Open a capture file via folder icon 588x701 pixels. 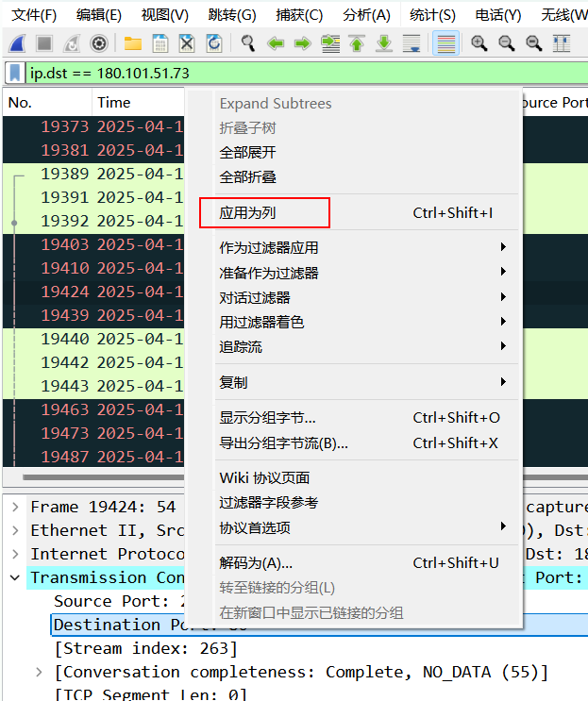[x=133, y=43]
